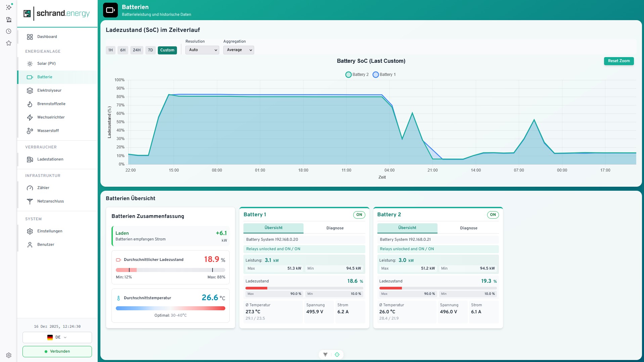This screenshot has height=362, width=644.
Task: Open the Aggregation dropdown
Action: pos(238,50)
